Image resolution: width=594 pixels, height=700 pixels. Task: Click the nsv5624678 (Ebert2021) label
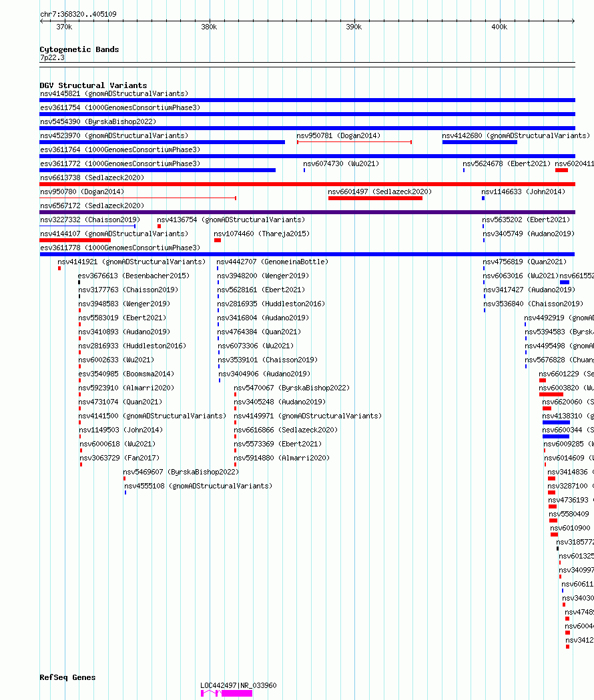point(507,164)
